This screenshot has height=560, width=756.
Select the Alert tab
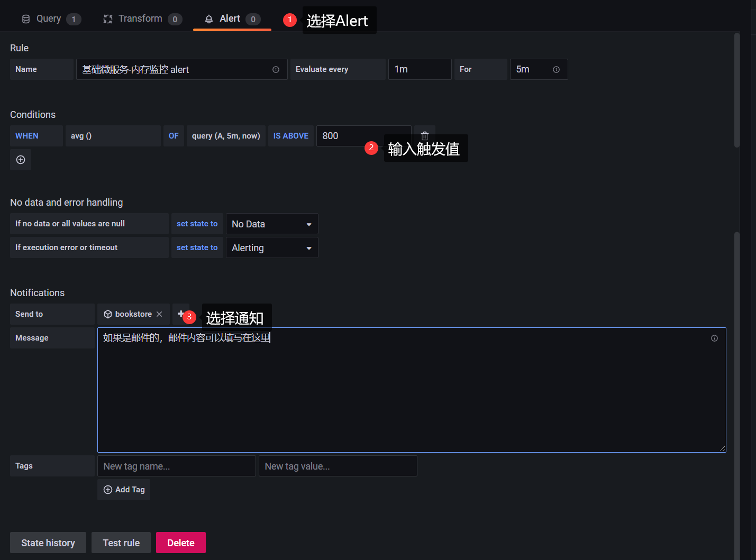(232, 19)
